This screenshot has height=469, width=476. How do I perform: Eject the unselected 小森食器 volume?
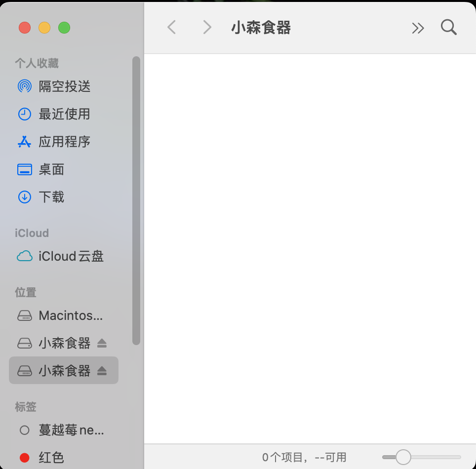[102, 343]
